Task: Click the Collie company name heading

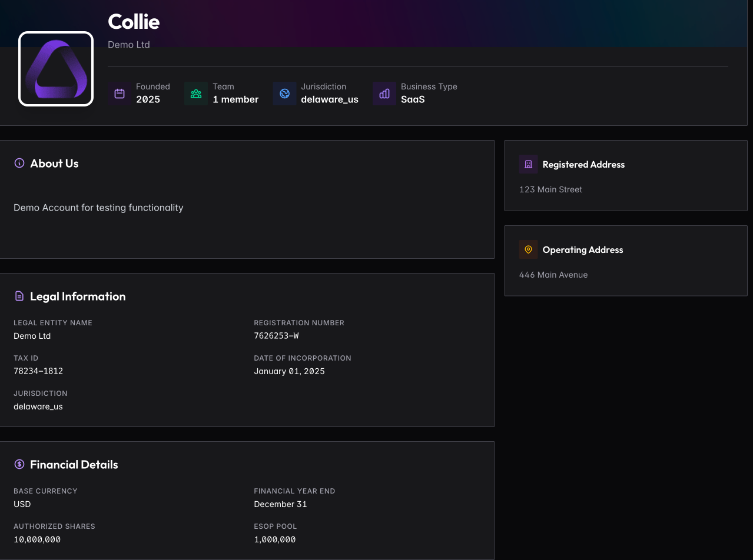Action: pyautogui.click(x=134, y=22)
